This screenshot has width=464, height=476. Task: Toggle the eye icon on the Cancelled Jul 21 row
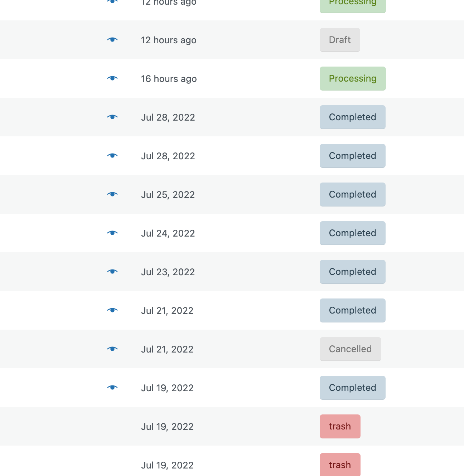point(112,349)
